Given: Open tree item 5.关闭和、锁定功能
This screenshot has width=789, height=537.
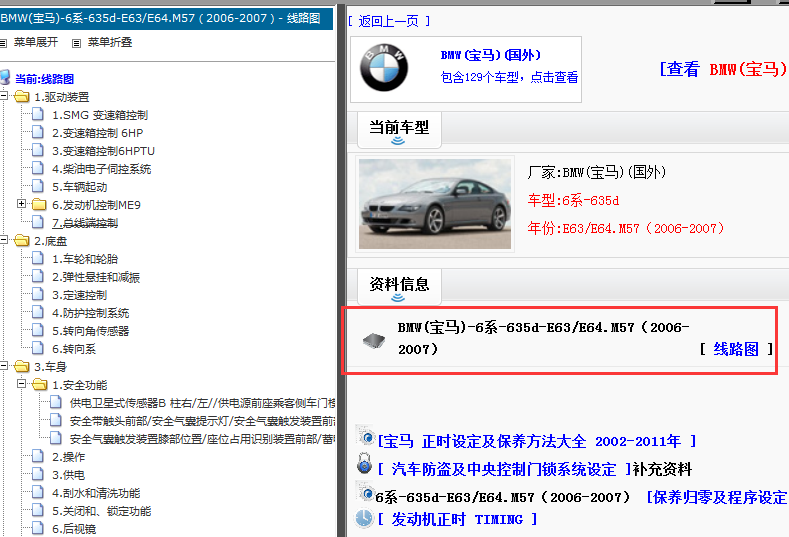Looking at the screenshot, I should [102, 511].
